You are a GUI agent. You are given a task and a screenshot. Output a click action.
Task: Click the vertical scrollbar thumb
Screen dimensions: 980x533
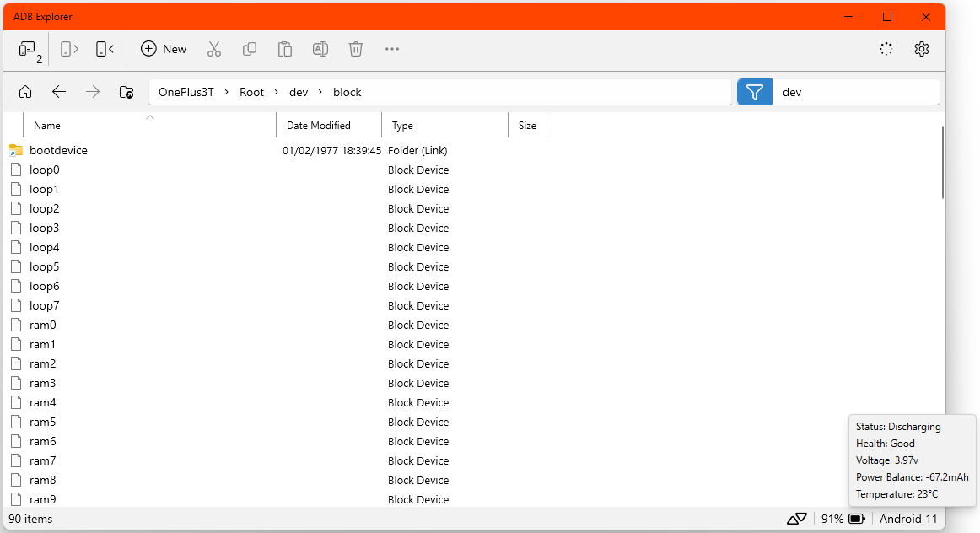(x=943, y=163)
